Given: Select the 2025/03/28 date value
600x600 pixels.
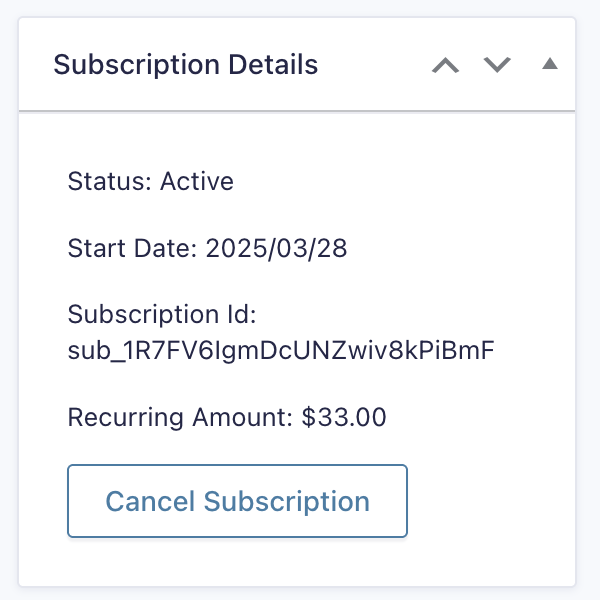Looking at the screenshot, I should 277,249.
